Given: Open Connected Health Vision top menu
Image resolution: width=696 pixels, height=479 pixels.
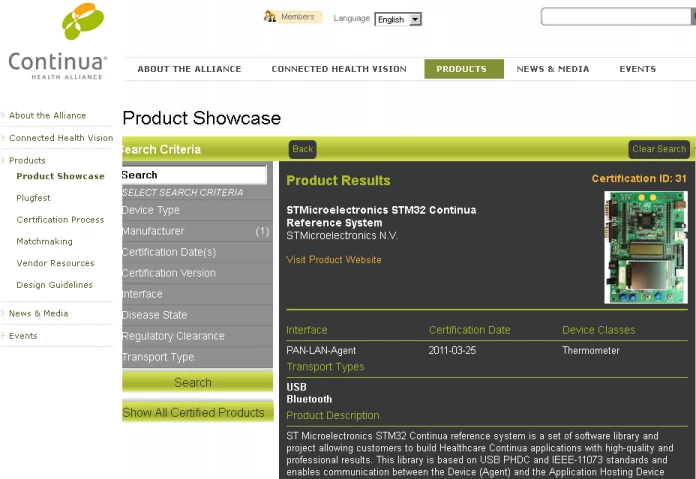Looking at the screenshot, I should 339,69.
